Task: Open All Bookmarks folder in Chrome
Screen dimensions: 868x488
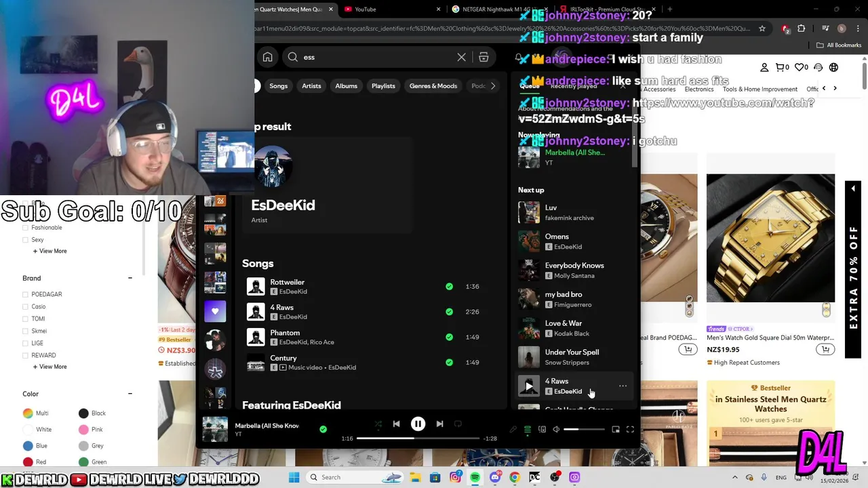Action: pyautogui.click(x=839, y=45)
